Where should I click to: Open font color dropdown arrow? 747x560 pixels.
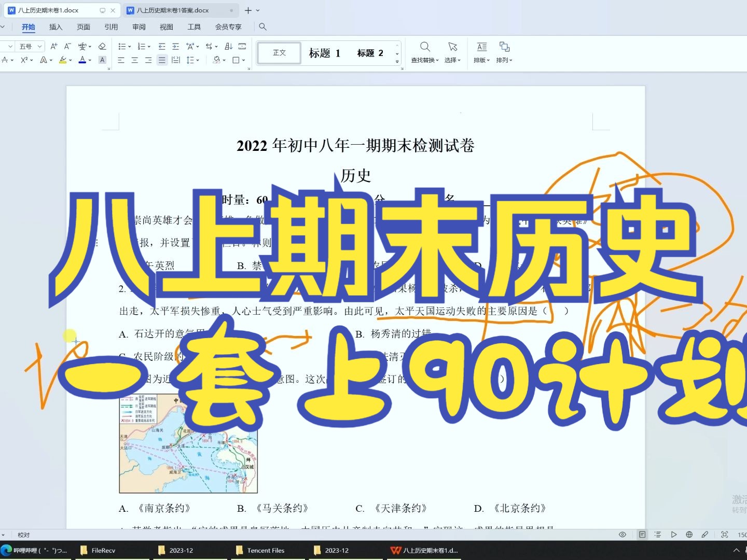pyautogui.click(x=90, y=60)
